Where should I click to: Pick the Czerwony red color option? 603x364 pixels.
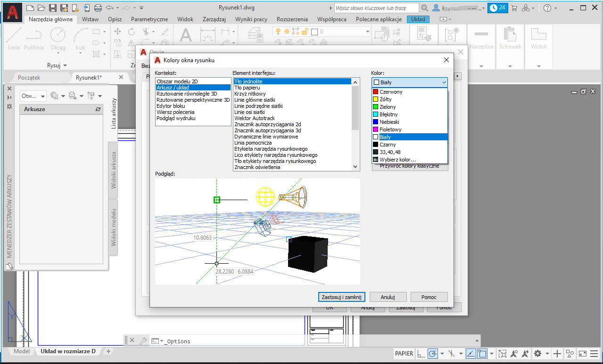coord(409,92)
